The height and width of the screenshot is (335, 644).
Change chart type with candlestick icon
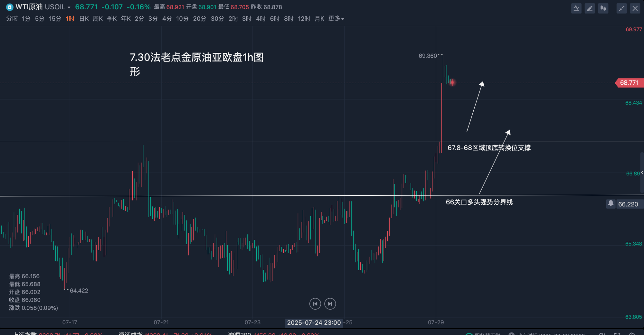tap(603, 8)
